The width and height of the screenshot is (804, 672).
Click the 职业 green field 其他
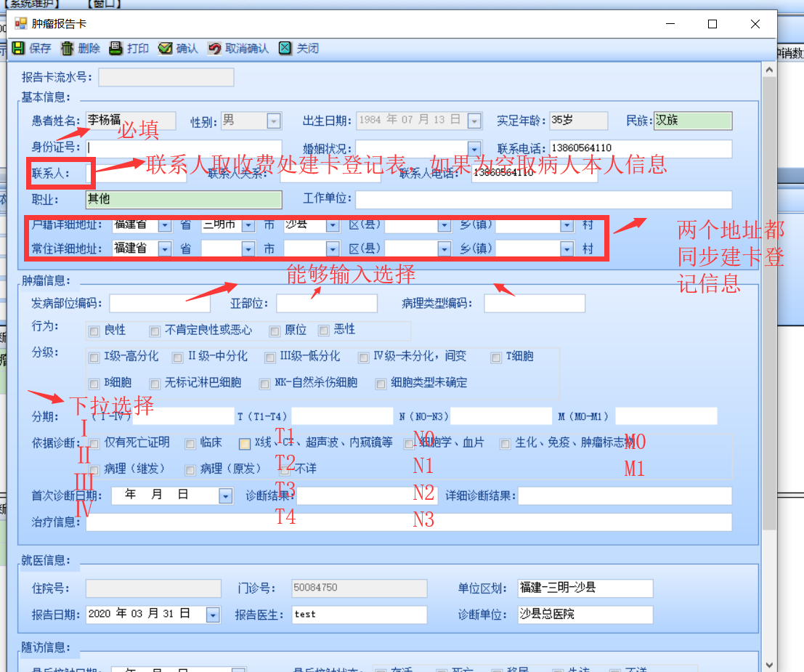tap(184, 200)
